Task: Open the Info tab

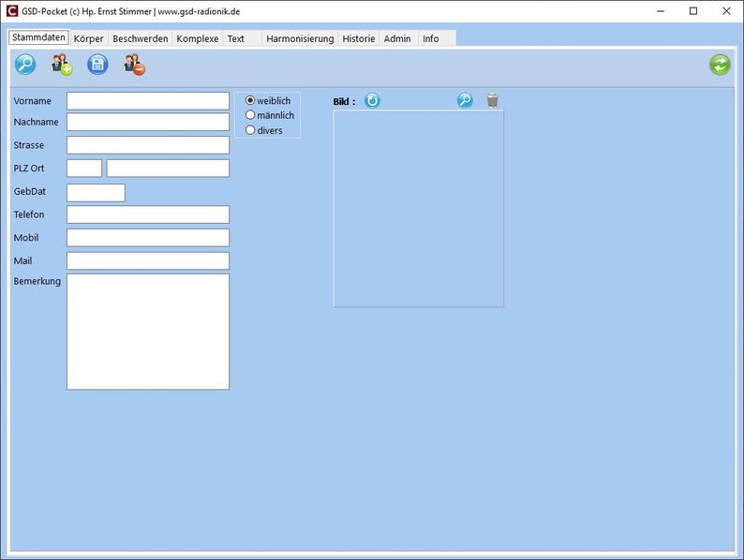Action: (x=437, y=38)
